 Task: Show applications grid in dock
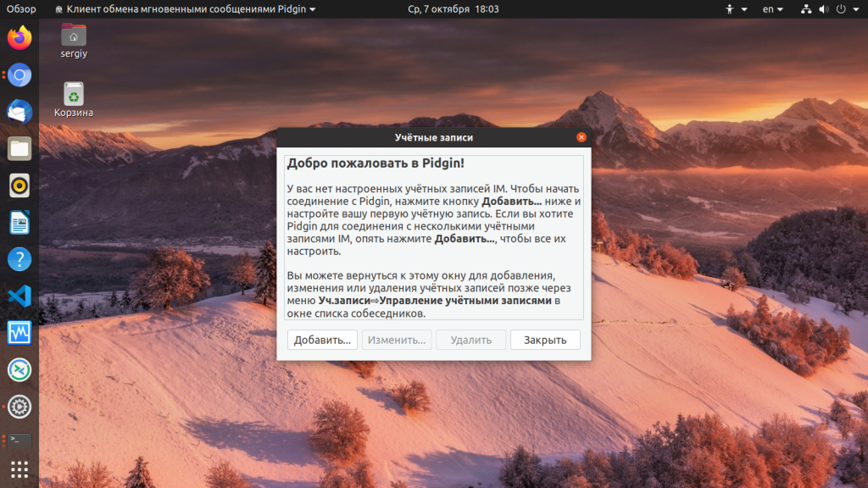coord(19,469)
